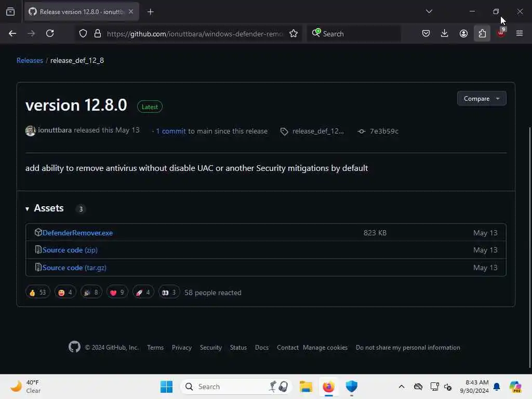Click Do not share my personal information
This screenshot has width=532, height=399.
[408, 348]
